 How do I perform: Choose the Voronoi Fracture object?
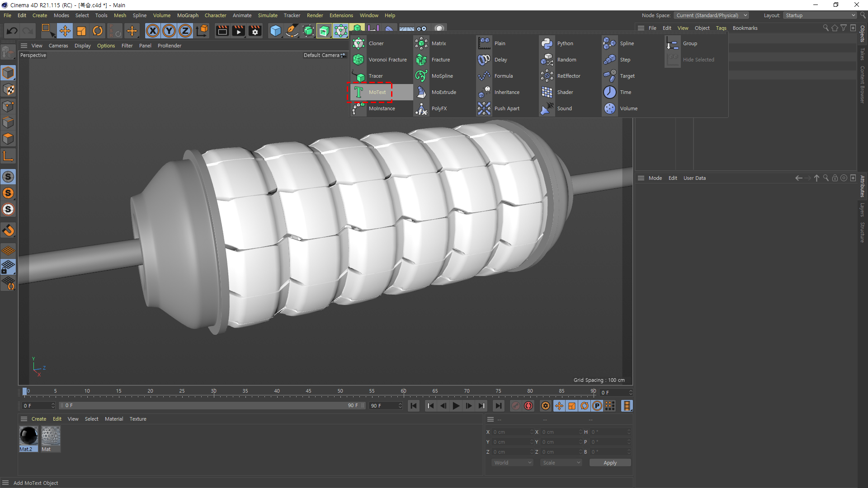click(387, 60)
